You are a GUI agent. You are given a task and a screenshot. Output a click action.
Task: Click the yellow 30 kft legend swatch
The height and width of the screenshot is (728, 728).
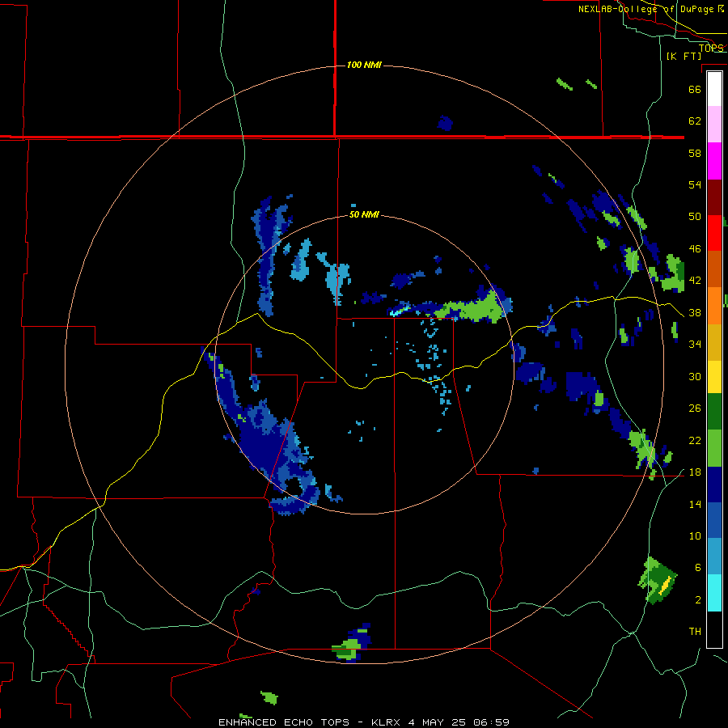(714, 377)
